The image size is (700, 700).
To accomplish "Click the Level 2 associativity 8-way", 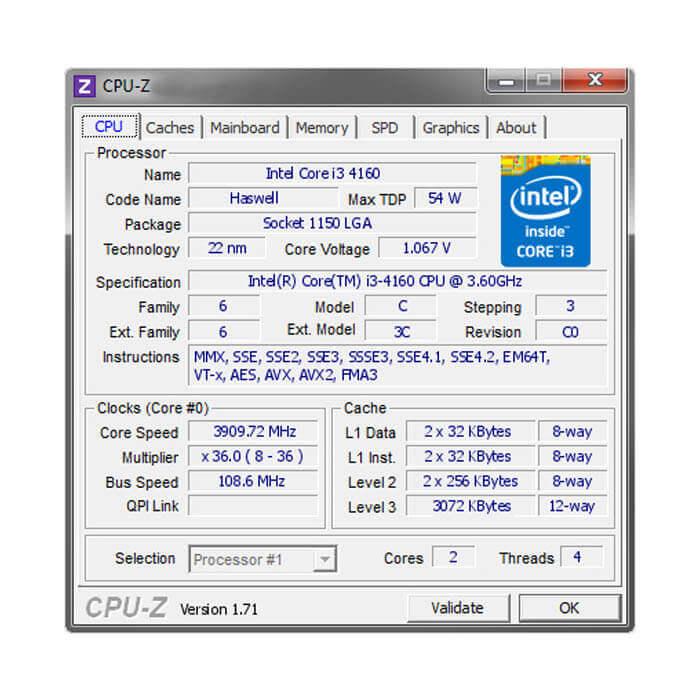I will (x=572, y=481).
